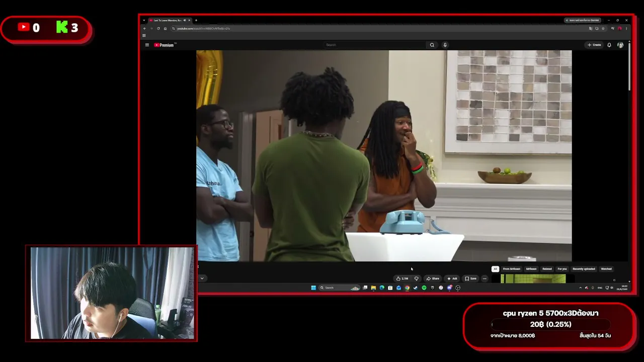Screen dimensions: 644x362
Task: Open the Chrome three-dot menu
Action: pyautogui.click(x=626, y=29)
